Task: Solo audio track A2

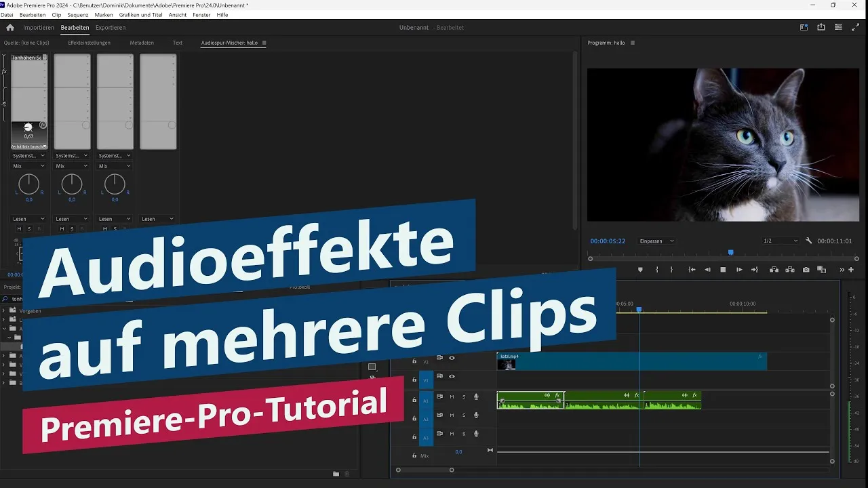Action: click(x=464, y=415)
